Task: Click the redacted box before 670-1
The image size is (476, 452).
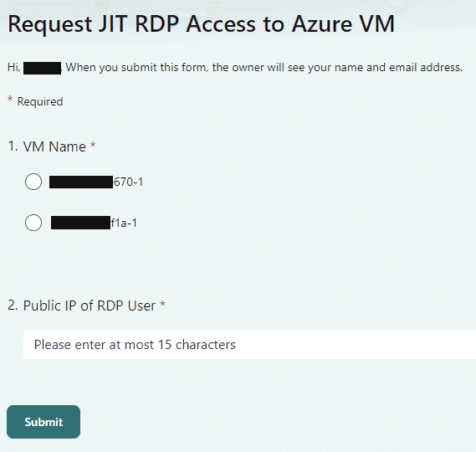Action: click(x=81, y=182)
